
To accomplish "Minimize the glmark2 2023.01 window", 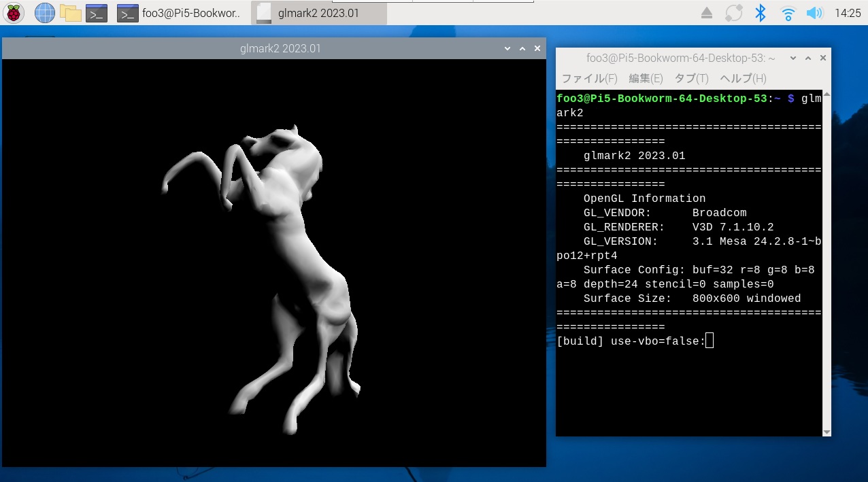I will [507, 48].
